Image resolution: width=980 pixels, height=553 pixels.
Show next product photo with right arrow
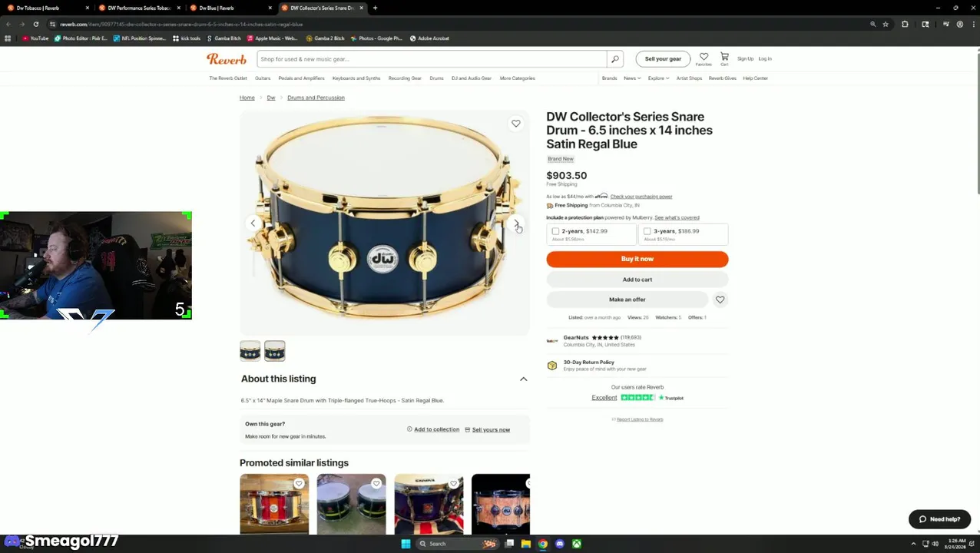[516, 224]
